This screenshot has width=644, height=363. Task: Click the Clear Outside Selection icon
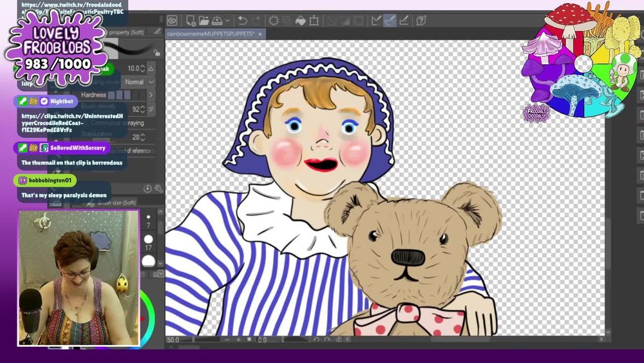pos(287,21)
